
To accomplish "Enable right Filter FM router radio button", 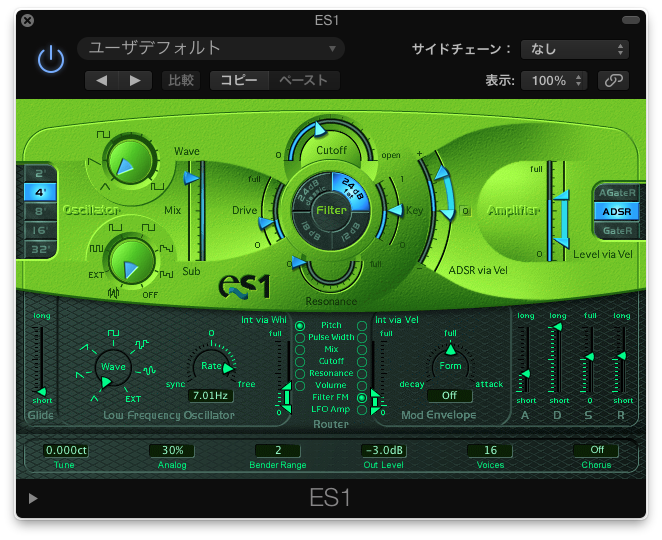I will coord(362,398).
